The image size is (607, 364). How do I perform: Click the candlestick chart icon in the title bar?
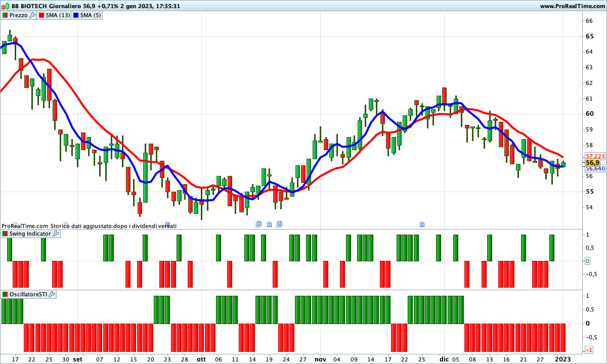tap(6, 6)
